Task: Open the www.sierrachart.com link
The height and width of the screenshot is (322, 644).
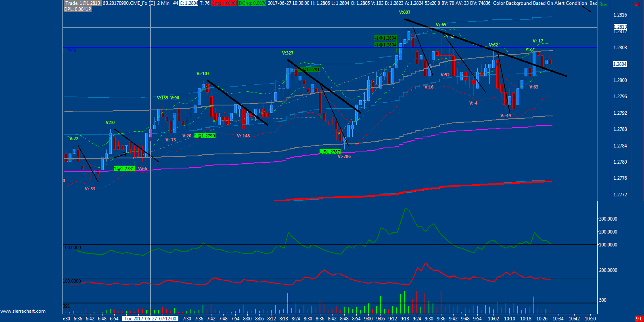Action: (23, 311)
